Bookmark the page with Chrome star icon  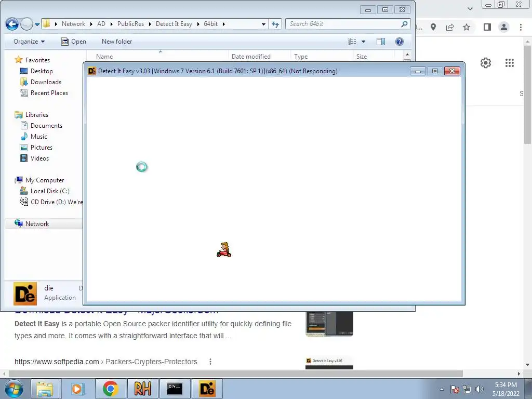pos(467,27)
